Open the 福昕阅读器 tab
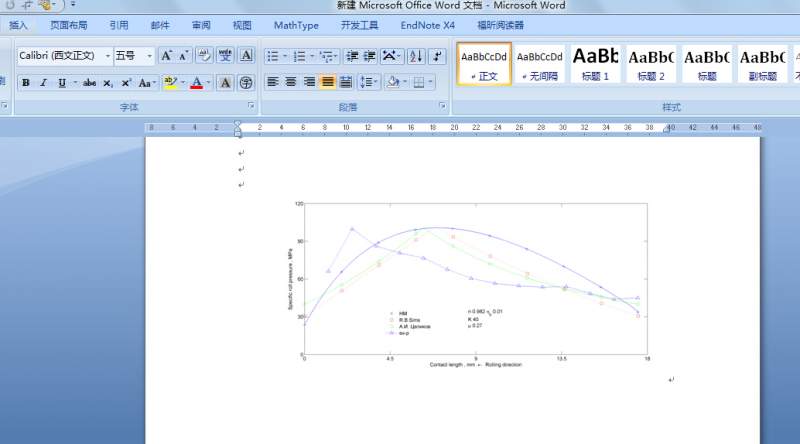The width and height of the screenshot is (800, 444). pos(501,26)
